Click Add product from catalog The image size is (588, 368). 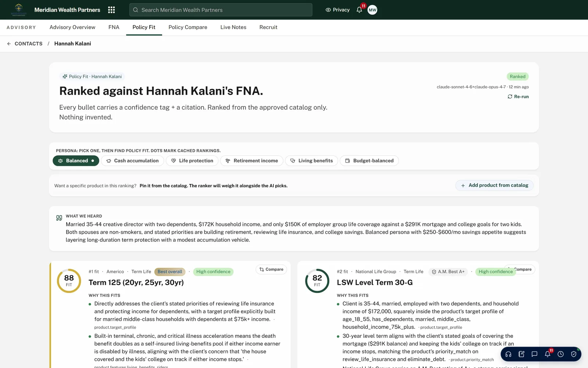pyautogui.click(x=494, y=185)
